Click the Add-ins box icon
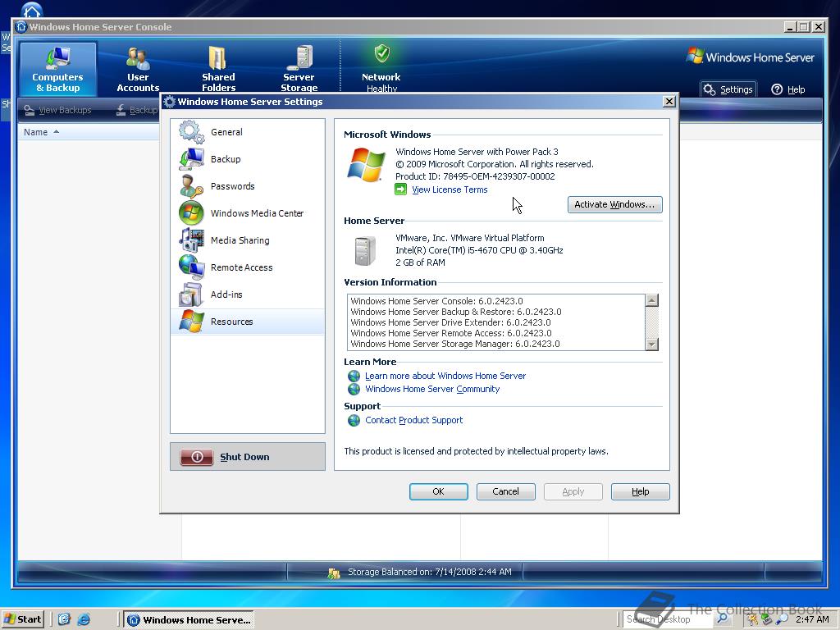 tap(191, 294)
